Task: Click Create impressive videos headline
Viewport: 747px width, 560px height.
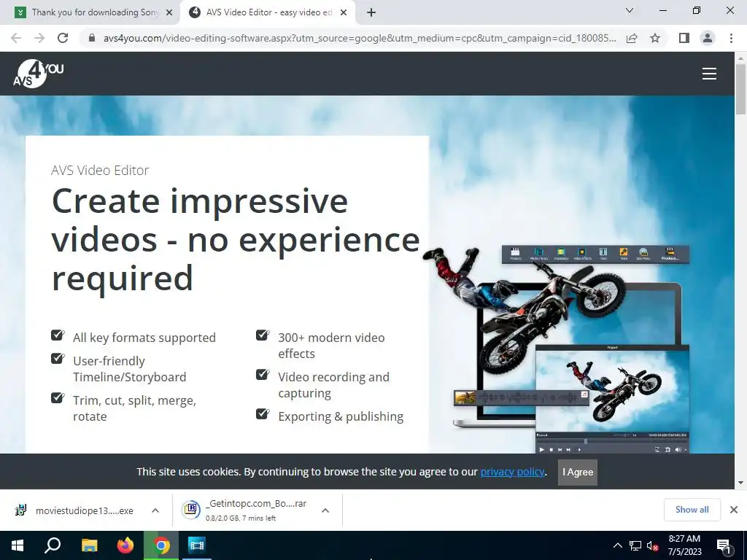Action: click(236, 239)
